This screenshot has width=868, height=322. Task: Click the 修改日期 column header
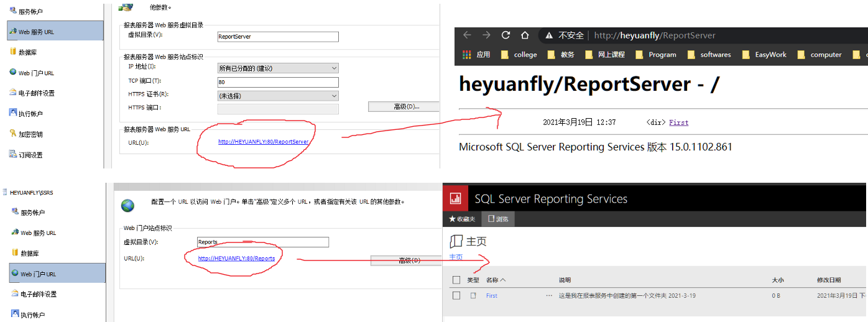(x=829, y=280)
